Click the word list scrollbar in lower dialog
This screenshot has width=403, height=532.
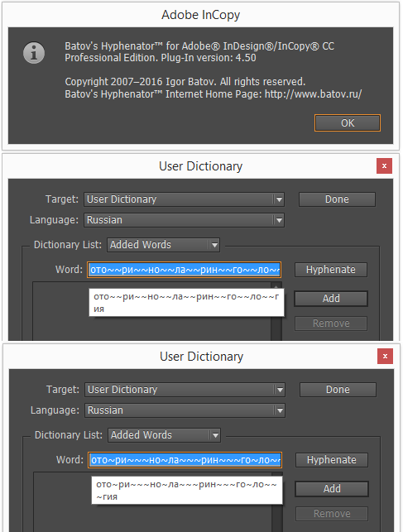pos(277,502)
